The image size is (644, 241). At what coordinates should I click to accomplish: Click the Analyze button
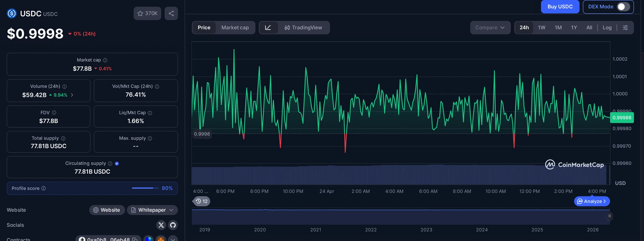(592, 201)
